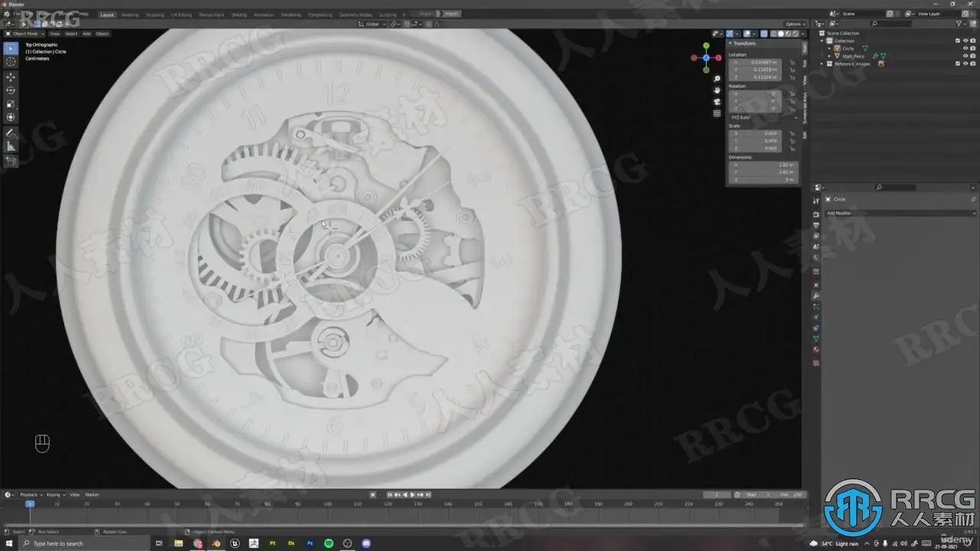Open Substance Painter from the taskbar
Screen dimensions: 980x551
273,543
